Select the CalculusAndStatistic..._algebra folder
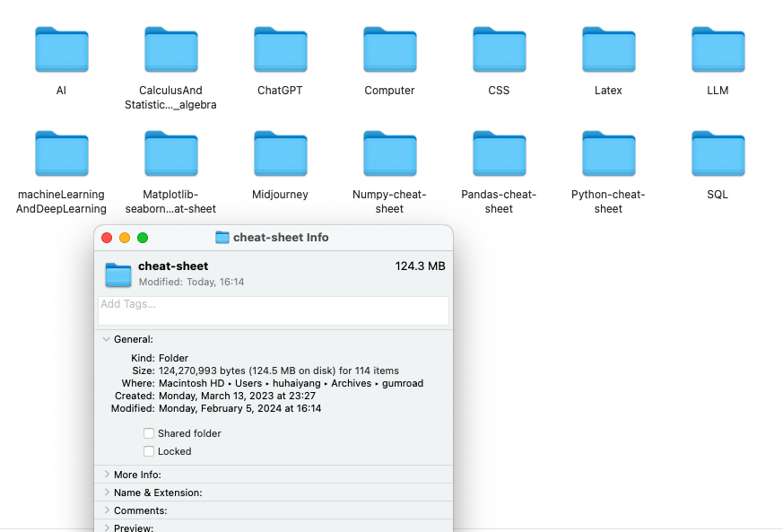783x532 pixels. click(x=170, y=49)
